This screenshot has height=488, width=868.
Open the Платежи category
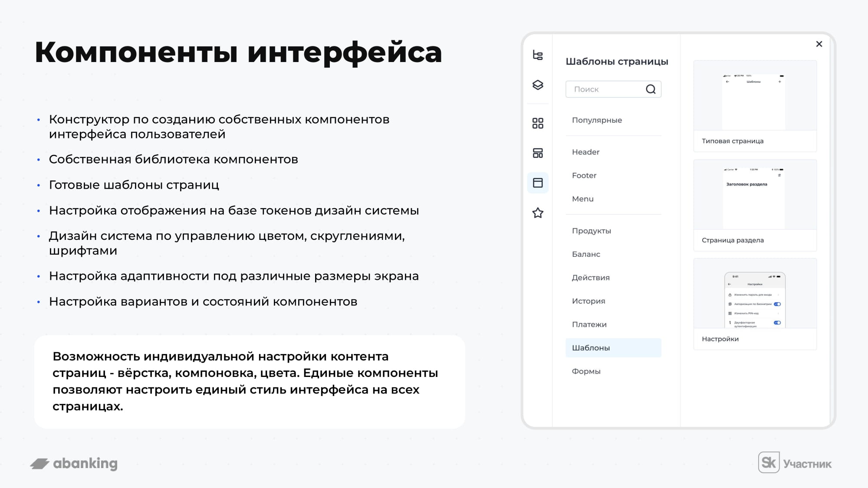(589, 325)
